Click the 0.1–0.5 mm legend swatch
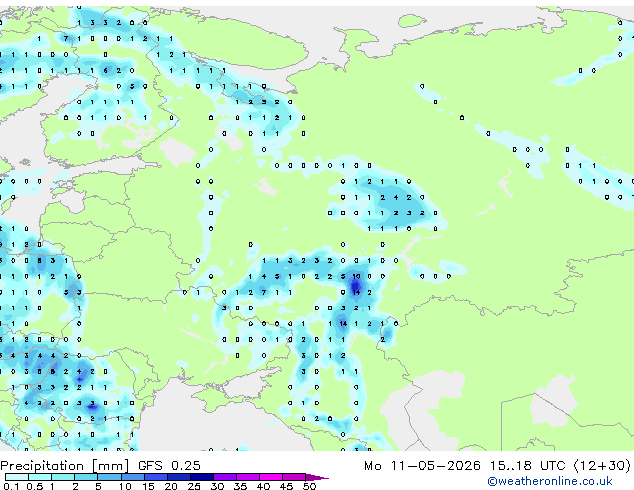This screenshot has width=634, height=490. [x=17, y=477]
